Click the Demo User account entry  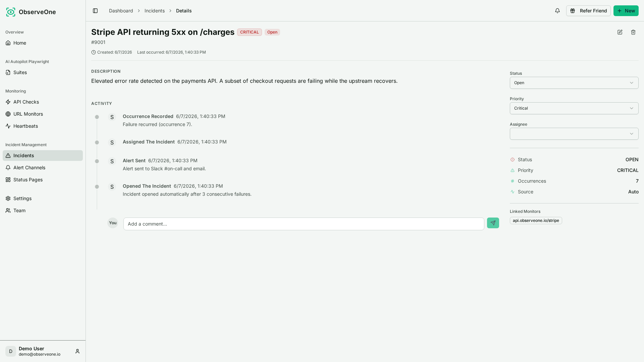[43, 351]
